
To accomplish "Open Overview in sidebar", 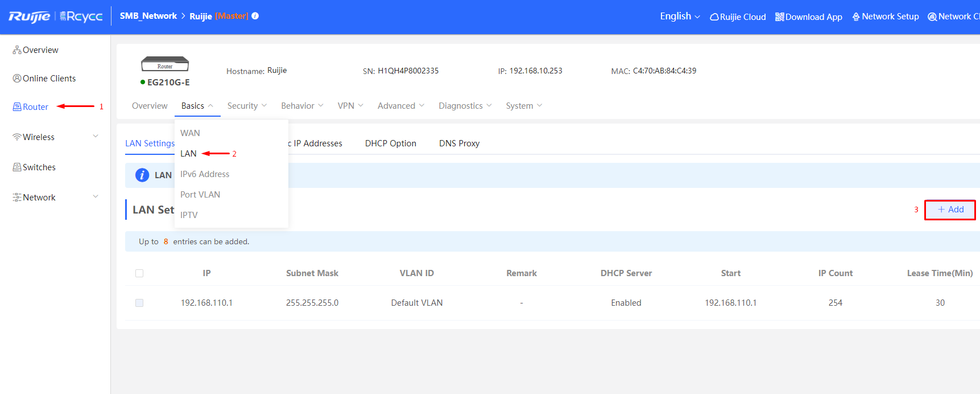I will (x=35, y=50).
